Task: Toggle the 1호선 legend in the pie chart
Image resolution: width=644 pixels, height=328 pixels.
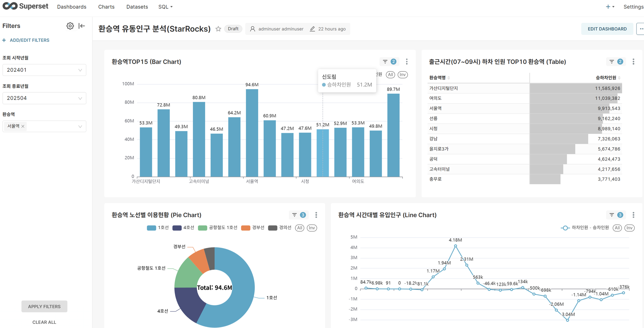Action: point(158,228)
